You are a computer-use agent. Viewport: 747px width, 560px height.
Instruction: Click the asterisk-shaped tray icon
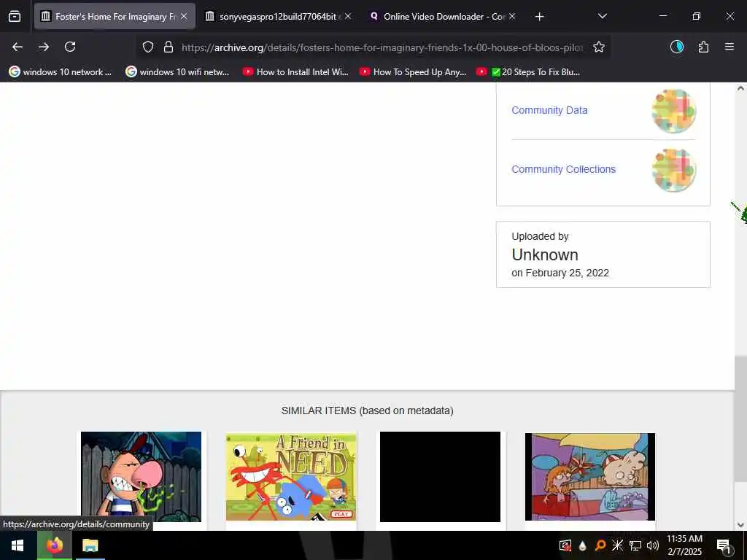tap(617, 545)
